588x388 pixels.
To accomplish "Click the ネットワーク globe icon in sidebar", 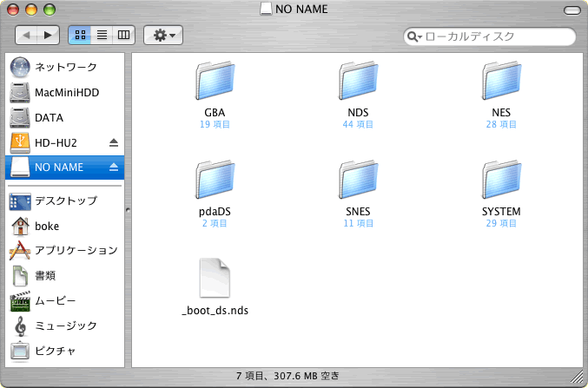I will click(x=20, y=67).
